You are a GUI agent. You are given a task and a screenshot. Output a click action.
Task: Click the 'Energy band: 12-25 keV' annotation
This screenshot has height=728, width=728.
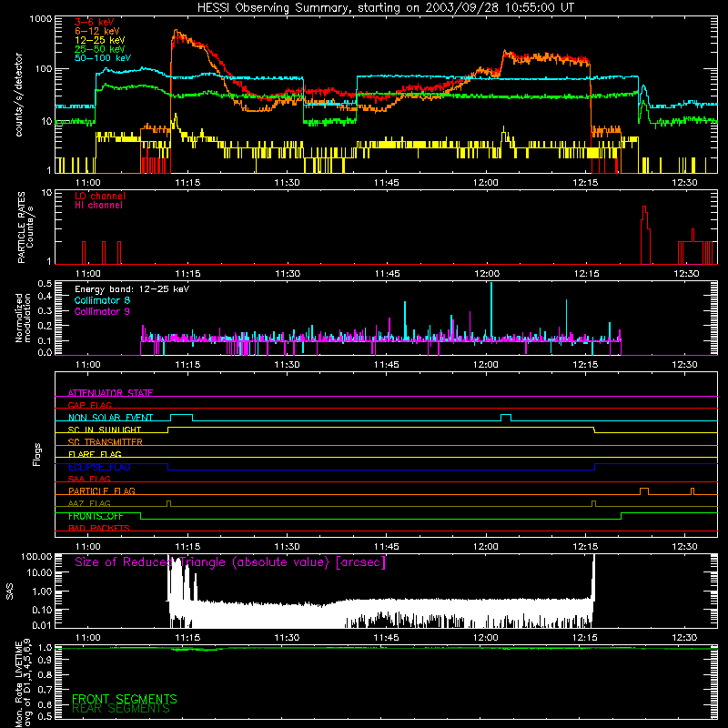point(132,289)
